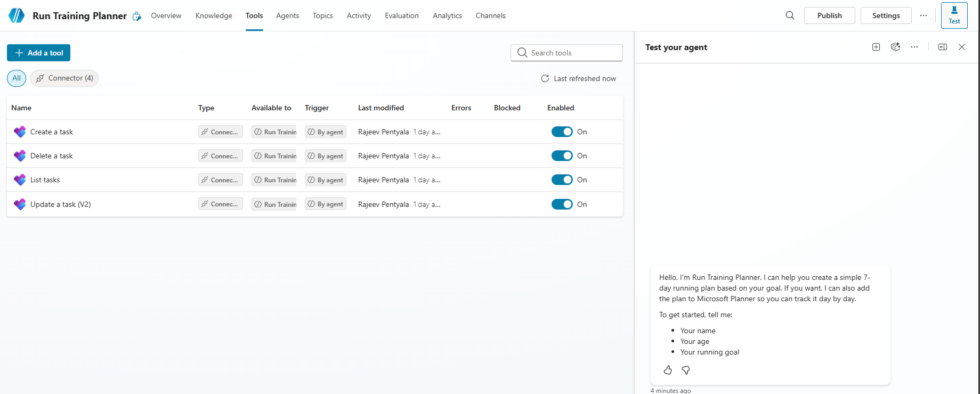This screenshot has width=980, height=394.
Task: Open the Overview tab
Action: (166, 15)
